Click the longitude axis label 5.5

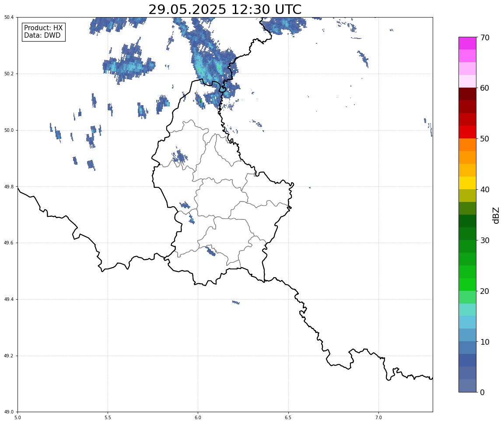click(x=108, y=417)
